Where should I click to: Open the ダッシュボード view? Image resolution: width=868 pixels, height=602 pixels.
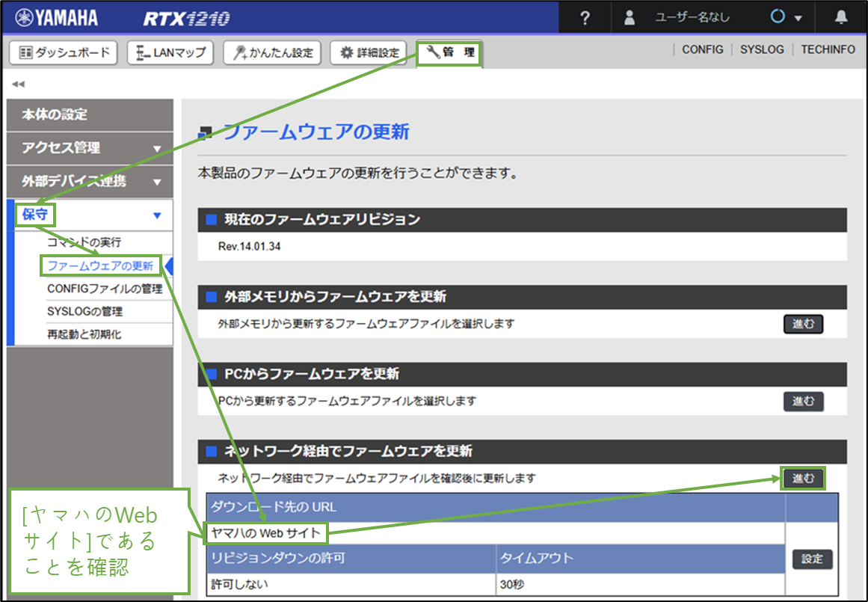[63, 52]
